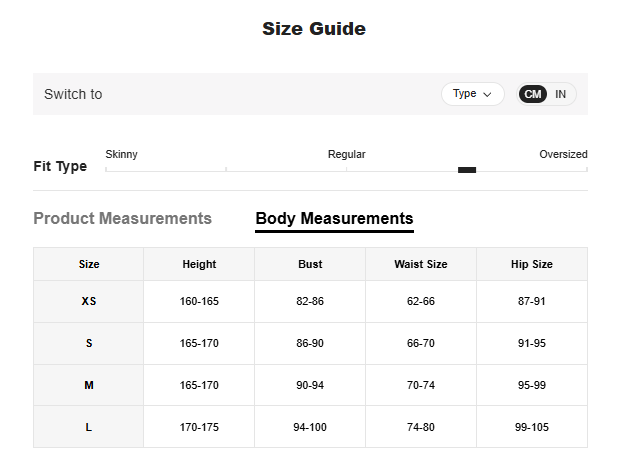The image size is (617, 460).
Task: Switch units to IN
Action: [561, 94]
